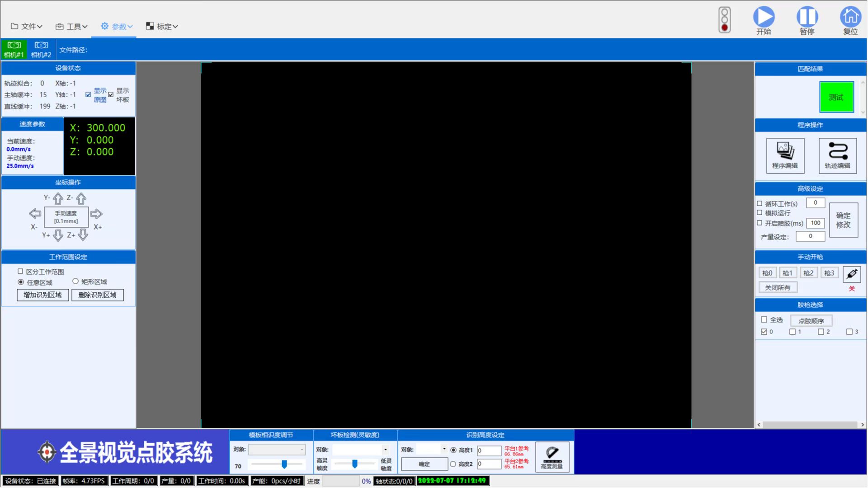
Task: Click the 暂停 pause icon
Action: [x=807, y=17]
